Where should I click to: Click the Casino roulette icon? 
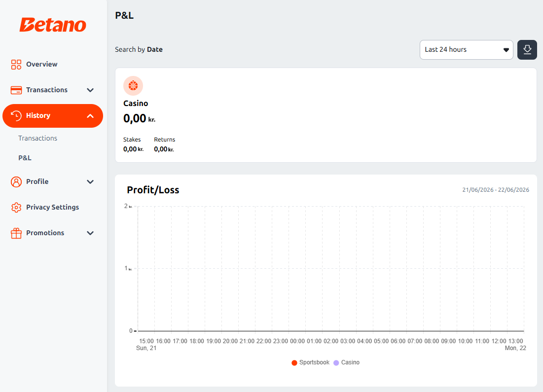(x=133, y=85)
